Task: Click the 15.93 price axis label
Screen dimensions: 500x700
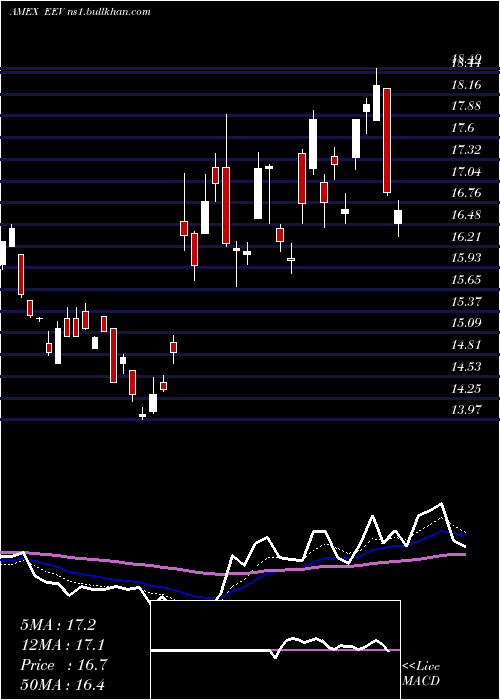Action: [x=467, y=258]
